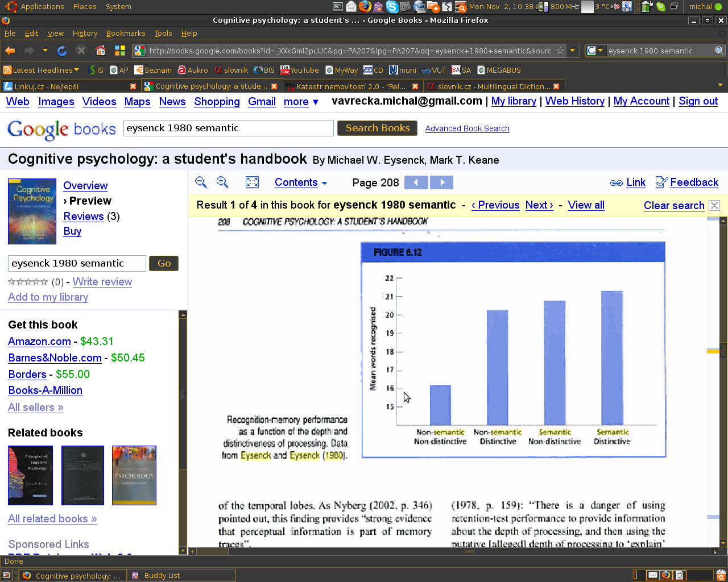Open the URL bar history dropdown
Image resolution: width=728 pixels, height=582 pixels.
tap(573, 51)
